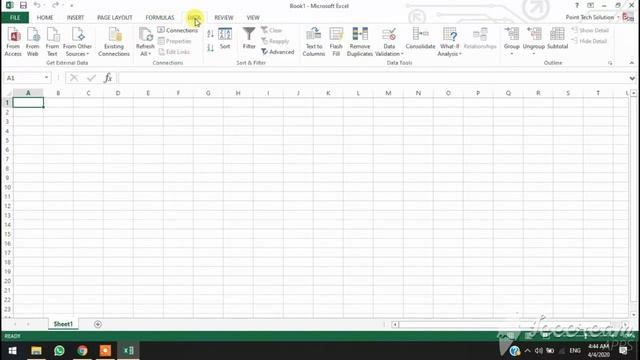
Task: Open Data Validation
Action: point(389,41)
